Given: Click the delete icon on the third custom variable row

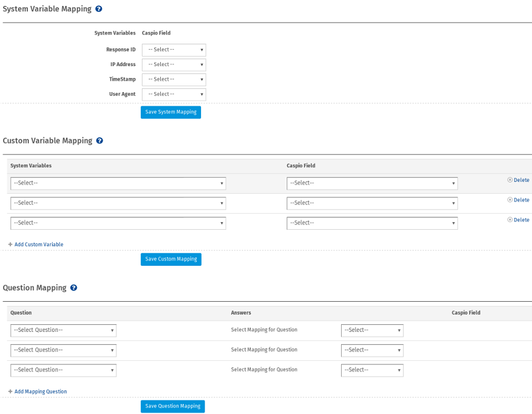Looking at the screenshot, I should (510, 219).
